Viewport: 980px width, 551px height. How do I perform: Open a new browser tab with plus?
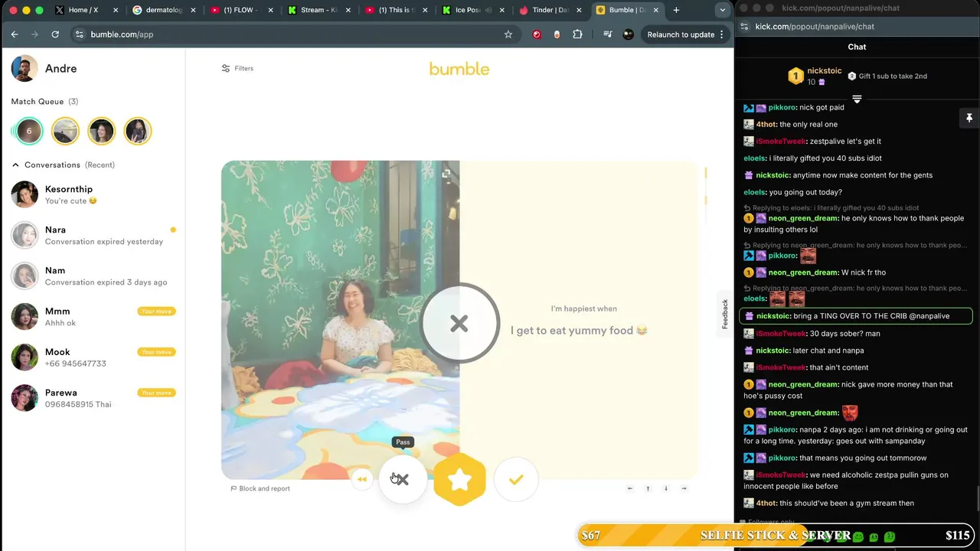[x=676, y=10]
